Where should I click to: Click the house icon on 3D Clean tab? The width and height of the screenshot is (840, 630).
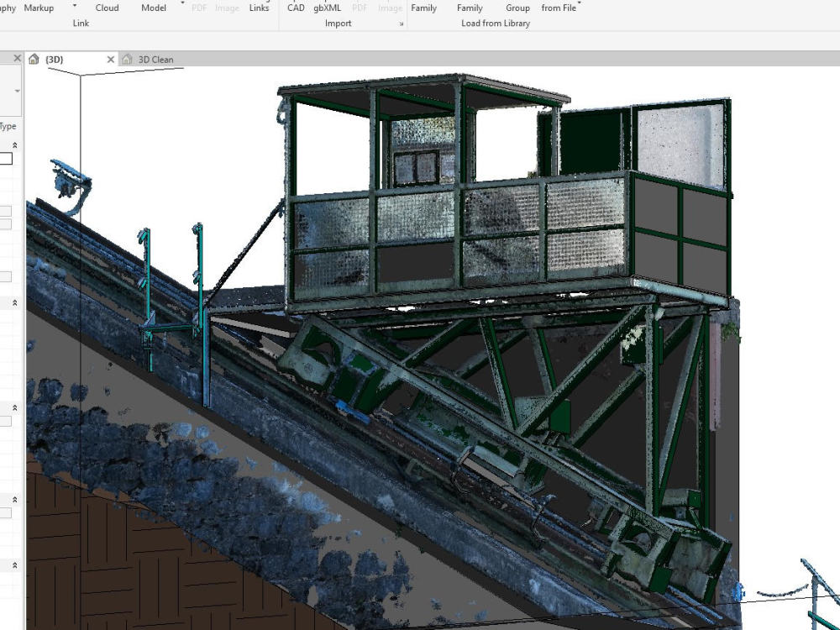click(x=127, y=59)
